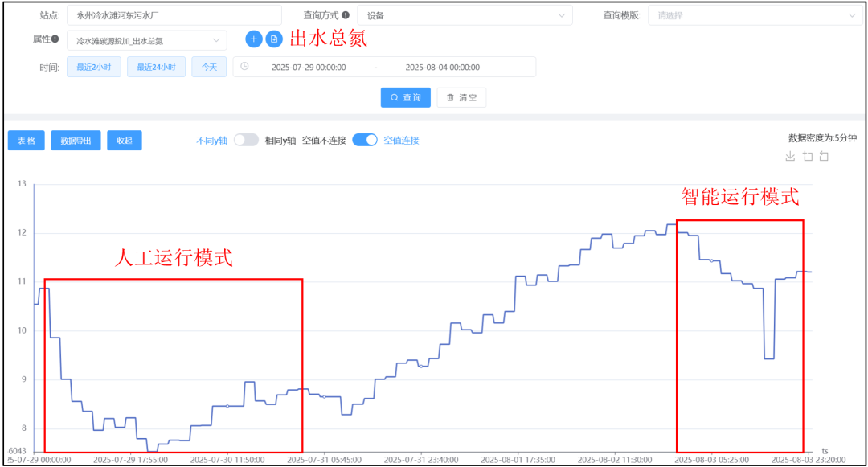Click the info icon next to 查询方式
The height and width of the screenshot is (467, 868).
(x=346, y=14)
